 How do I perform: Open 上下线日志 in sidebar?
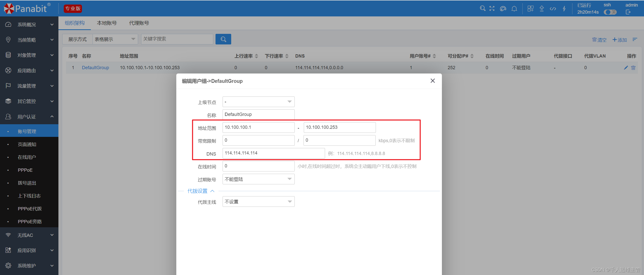pos(29,196)
